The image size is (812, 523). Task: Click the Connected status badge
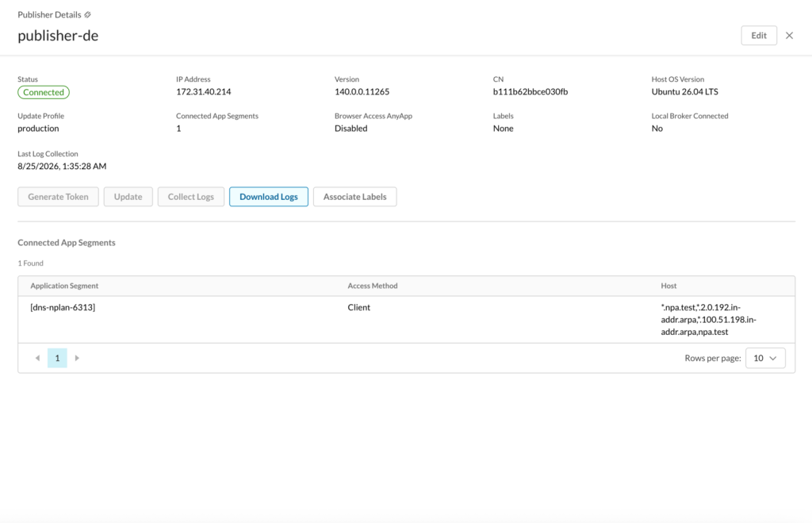point(44,92)
